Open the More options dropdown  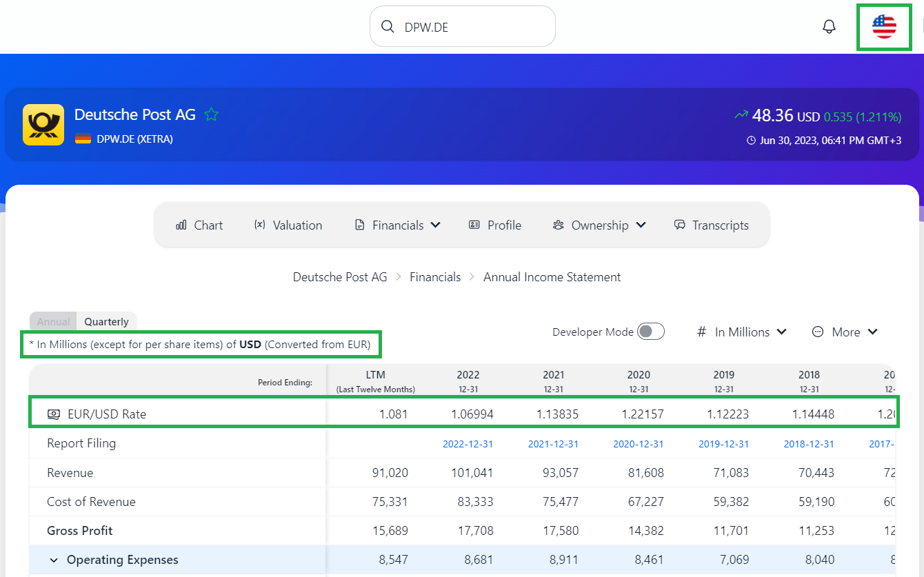pos(845,332)
